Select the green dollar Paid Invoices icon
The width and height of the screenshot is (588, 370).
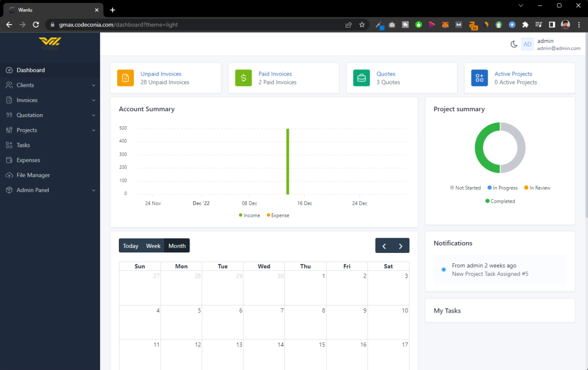243,77
